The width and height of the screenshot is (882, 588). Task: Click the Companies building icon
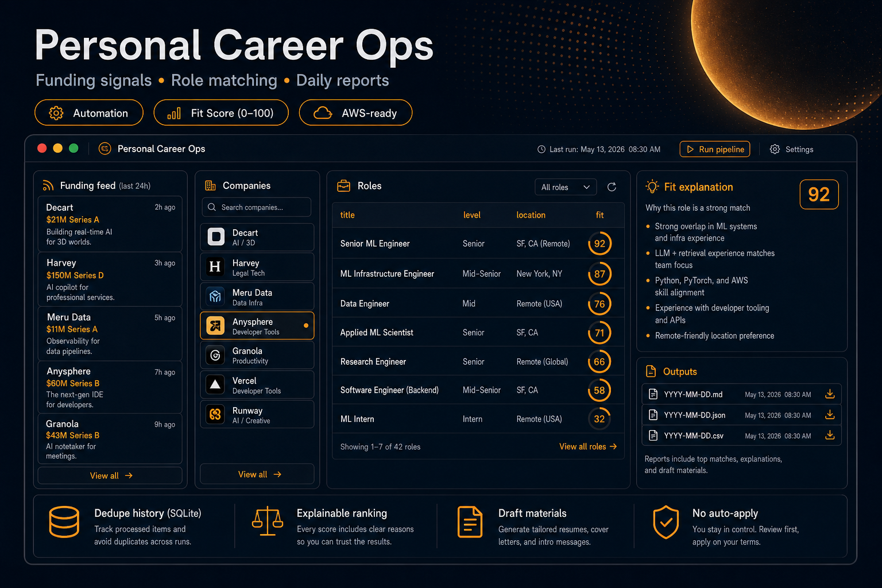[210, 185]
